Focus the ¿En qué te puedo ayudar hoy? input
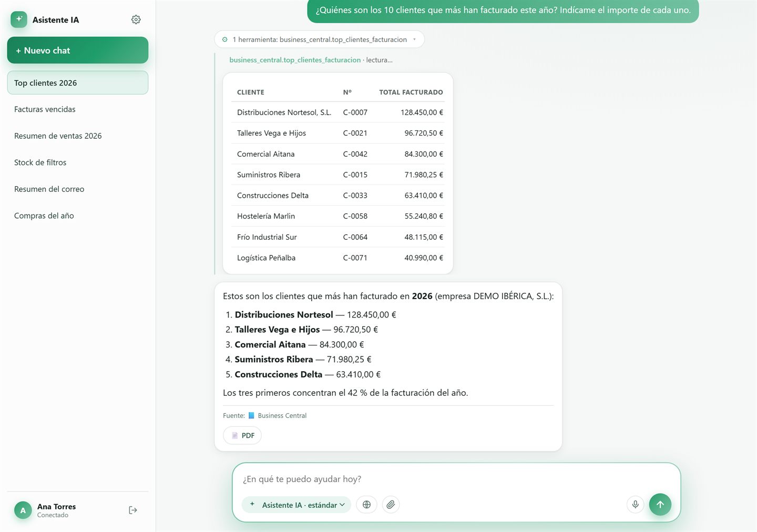 coord(456,479)
